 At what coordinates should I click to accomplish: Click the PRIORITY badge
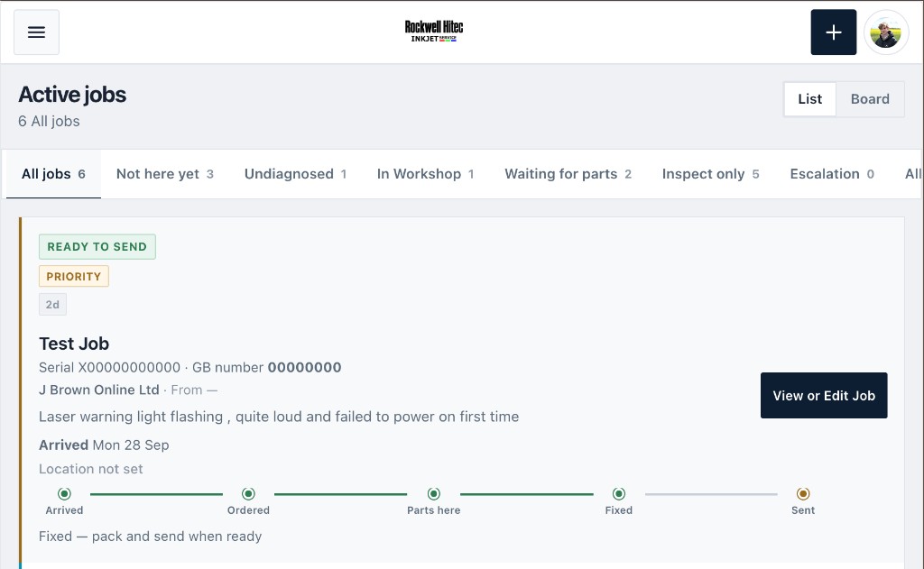pos(74,276)
